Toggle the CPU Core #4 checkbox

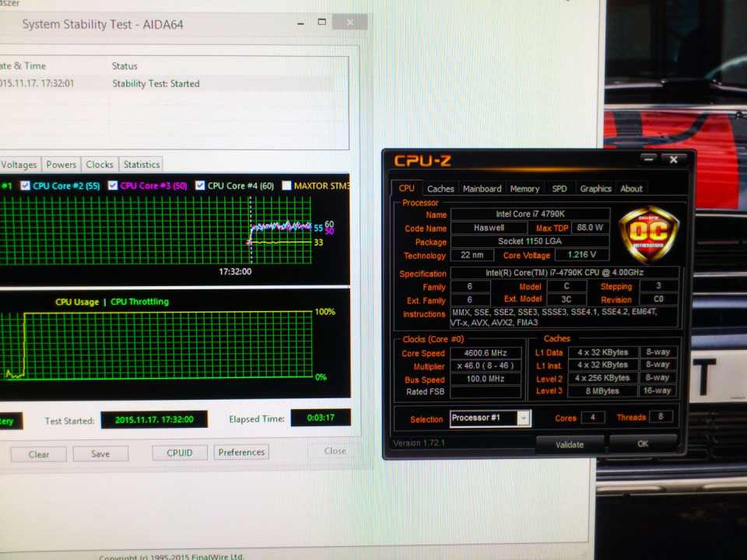pos(200,185)
